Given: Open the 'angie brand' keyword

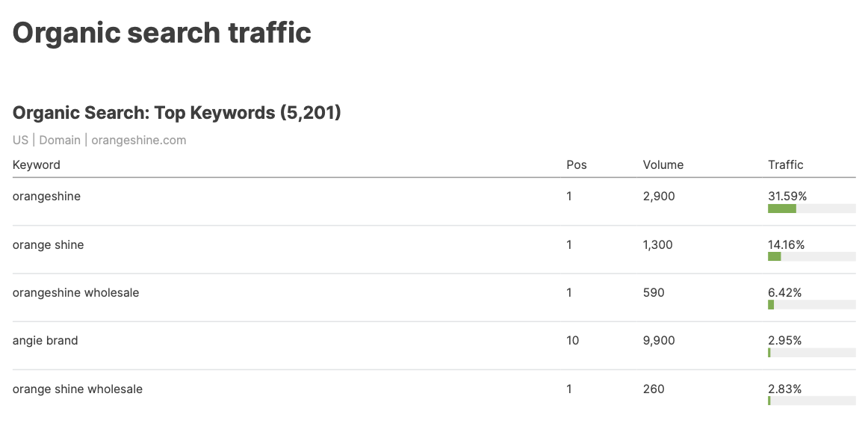Looking at the screenshot, I should point(45,340).
